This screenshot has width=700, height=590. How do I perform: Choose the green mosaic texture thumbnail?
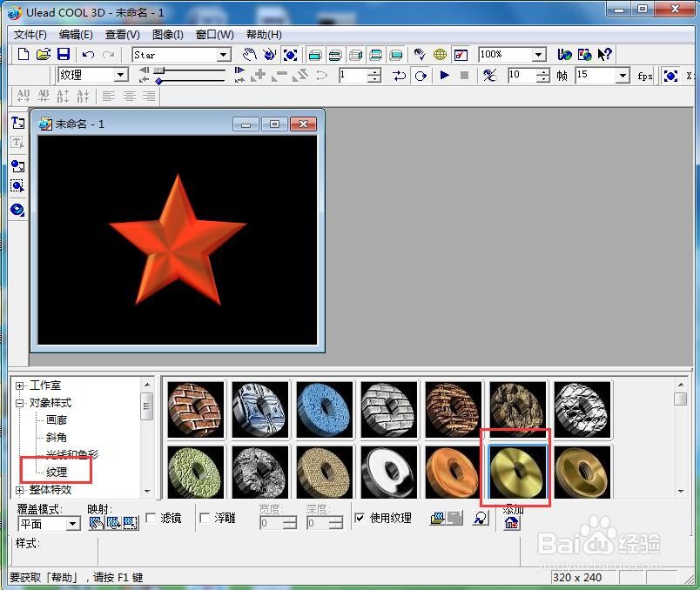[196, 473]
